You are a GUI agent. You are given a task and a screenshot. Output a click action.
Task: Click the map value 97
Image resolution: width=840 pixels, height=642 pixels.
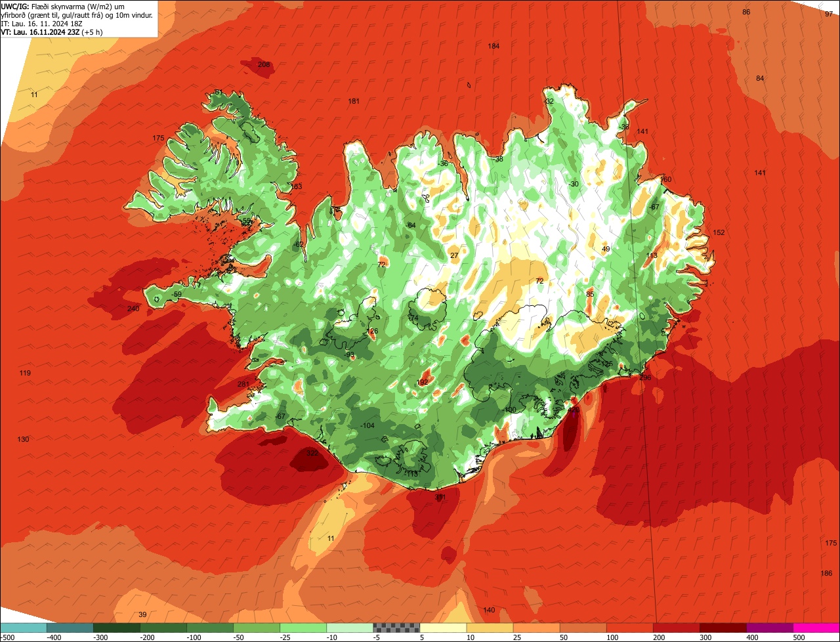click(829, 14)
